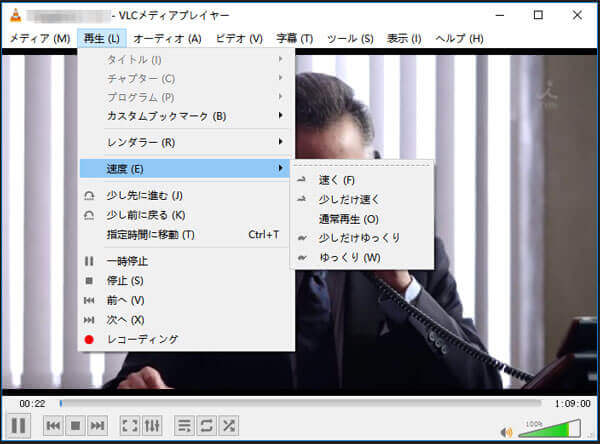Screen dimensions: 600x444
Task: Select ゆっくり (W) slower option
Action: coord(363,258)
